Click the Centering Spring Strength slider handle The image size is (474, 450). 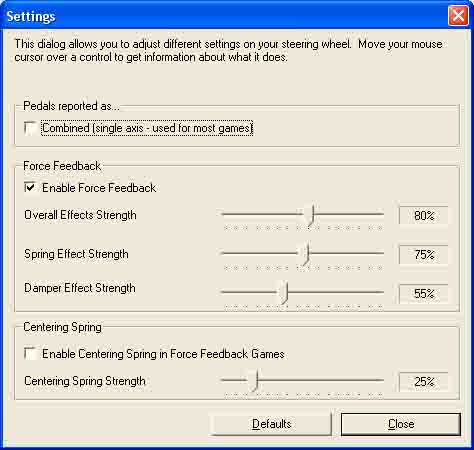256,381
